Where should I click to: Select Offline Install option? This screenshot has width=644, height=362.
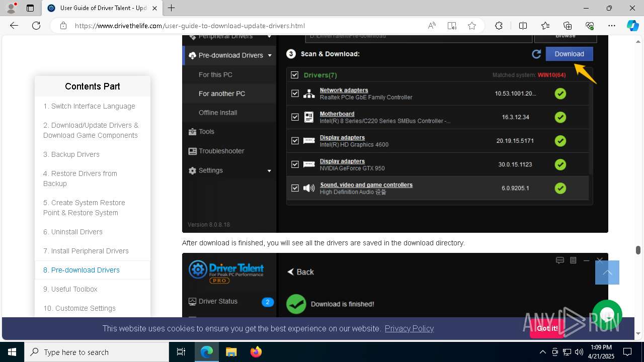click(218, 113)
